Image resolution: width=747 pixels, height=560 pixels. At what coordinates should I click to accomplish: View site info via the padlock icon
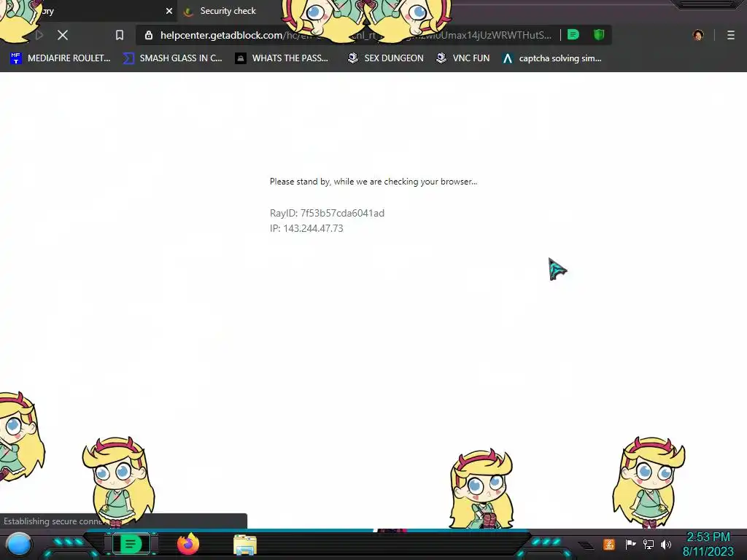[149, 35]
